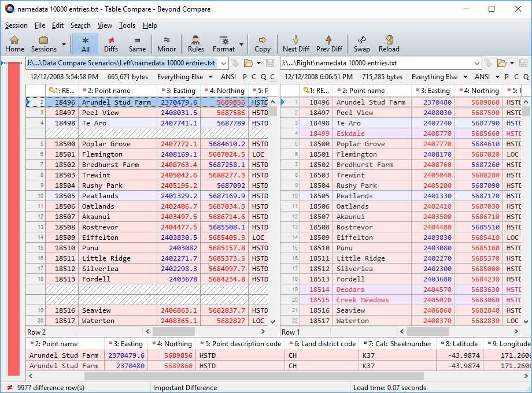
Task: Expand the Format dropdown arrow
Action: click(241, 44)
